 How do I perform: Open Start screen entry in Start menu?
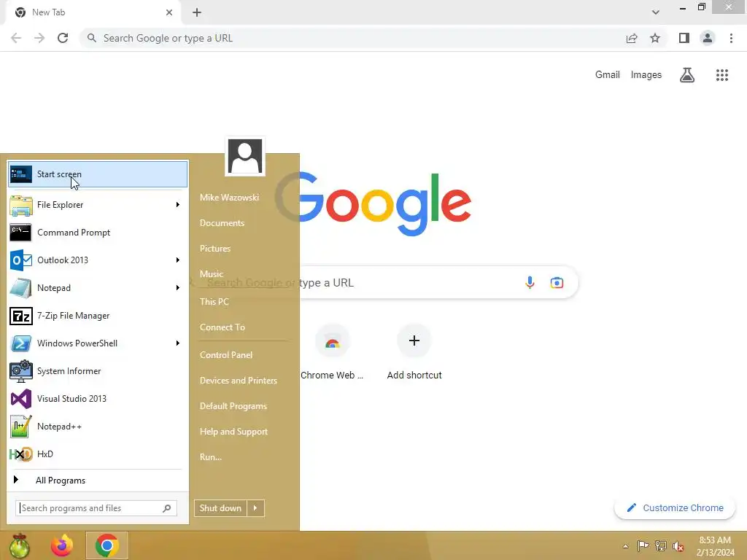pyautogui.click(x=98, y=174)
